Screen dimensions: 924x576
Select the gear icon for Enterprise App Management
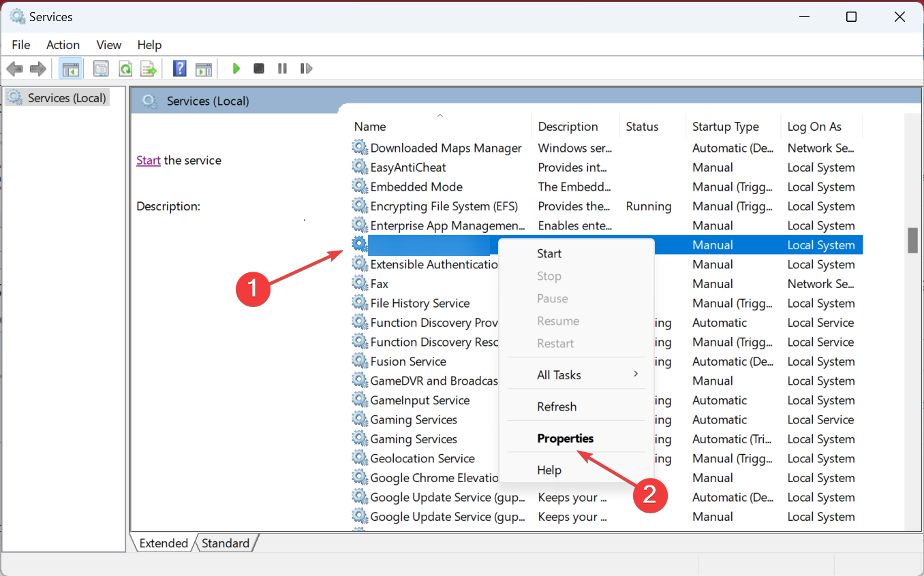click(x=359, y=225)
